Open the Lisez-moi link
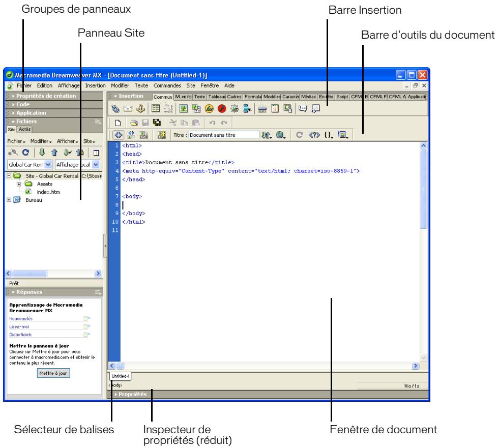The width and height of the screenshot is (498, 448). [x=19, y=326]
